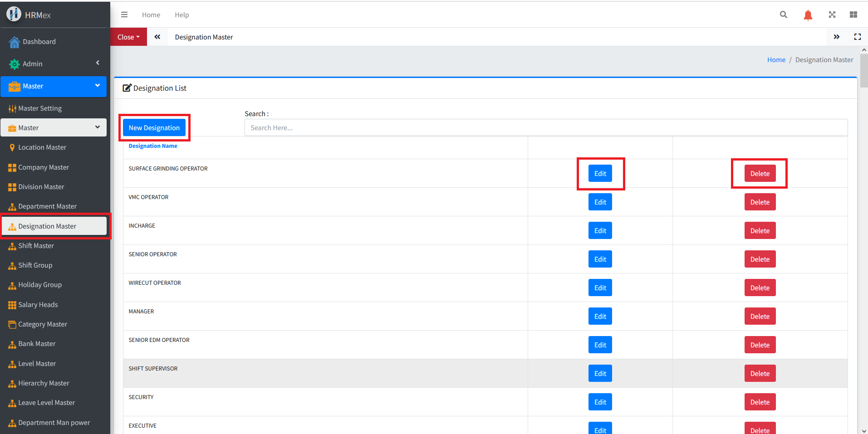Click the HRMex logo icon
Image resolution: width=868 pixels, height=434 pixels.
click(x=14, y=14)
